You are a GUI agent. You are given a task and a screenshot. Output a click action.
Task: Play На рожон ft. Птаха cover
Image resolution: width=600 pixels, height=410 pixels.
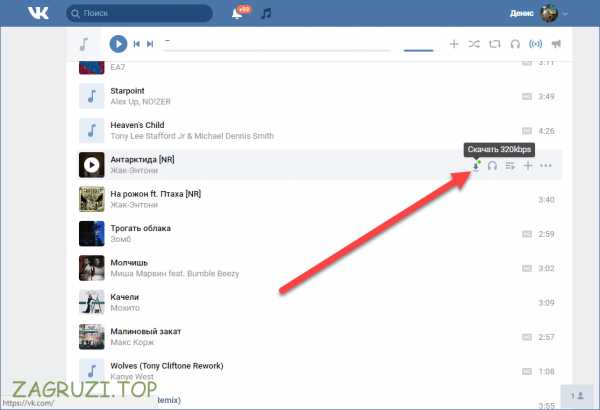pos(91,199)
